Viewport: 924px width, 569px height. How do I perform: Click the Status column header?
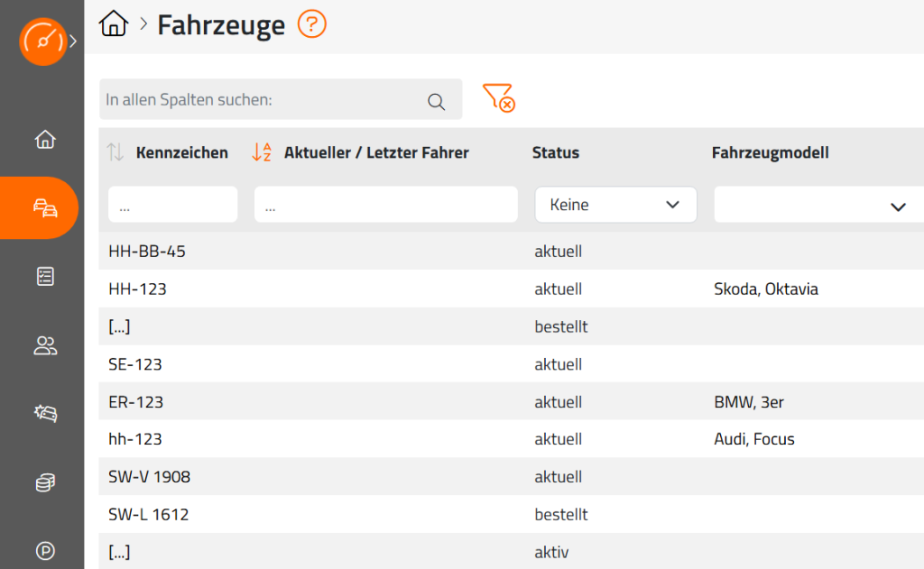pyautogui.click(x=556, y=152)
